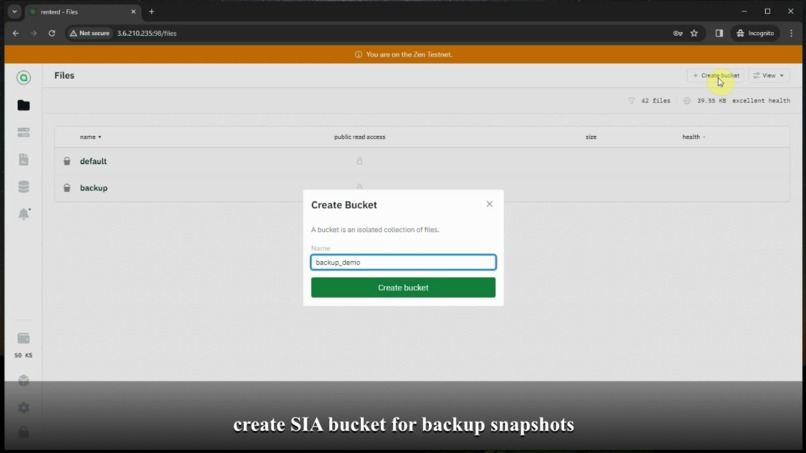Open the Contracts document sidebar icon
The width and height of the screenshot is (806, 453).
pyautogui.click(x=24, y=159)
